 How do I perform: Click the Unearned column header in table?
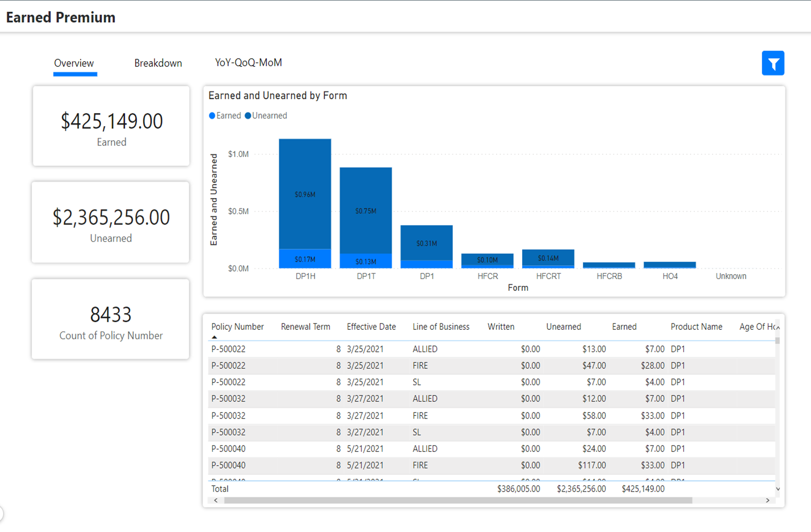point(563,327)
